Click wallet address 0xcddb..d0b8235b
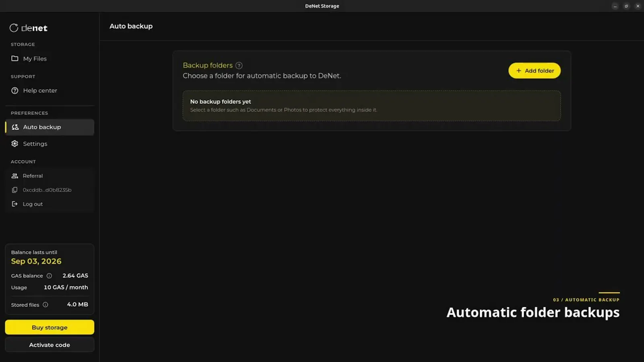The width and height of the screenshot is (644, 362). point(47,190)
